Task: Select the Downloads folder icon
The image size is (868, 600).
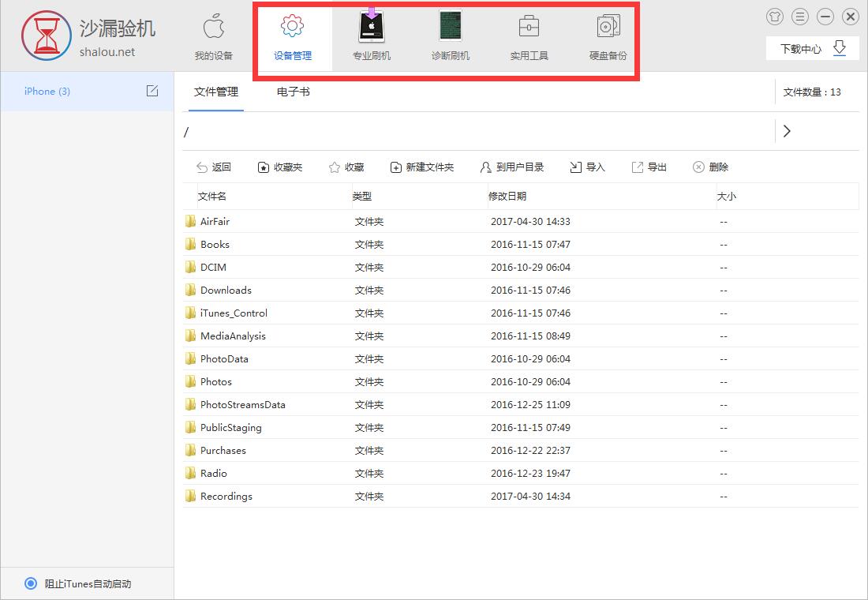Action: point(190,290)
